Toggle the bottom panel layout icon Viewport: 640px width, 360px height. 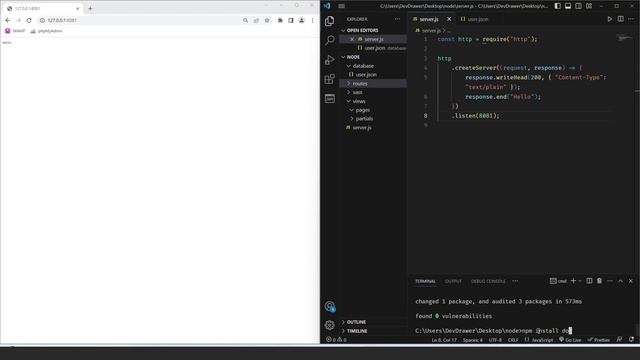[568, 6]
